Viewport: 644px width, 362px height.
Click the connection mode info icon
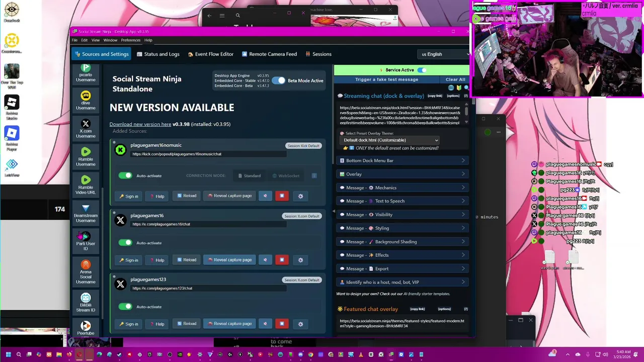coord(314,176)
